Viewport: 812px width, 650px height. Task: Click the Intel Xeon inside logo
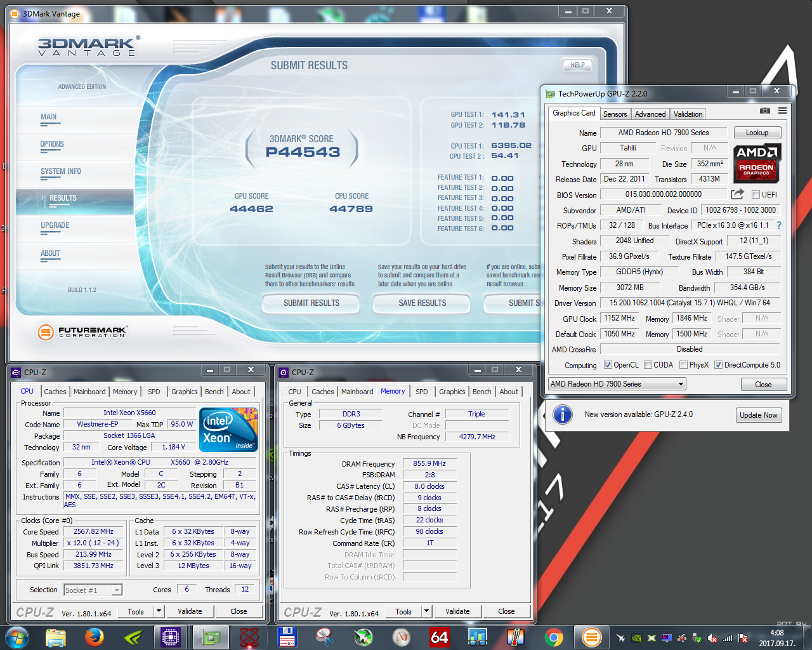(228, 430)
